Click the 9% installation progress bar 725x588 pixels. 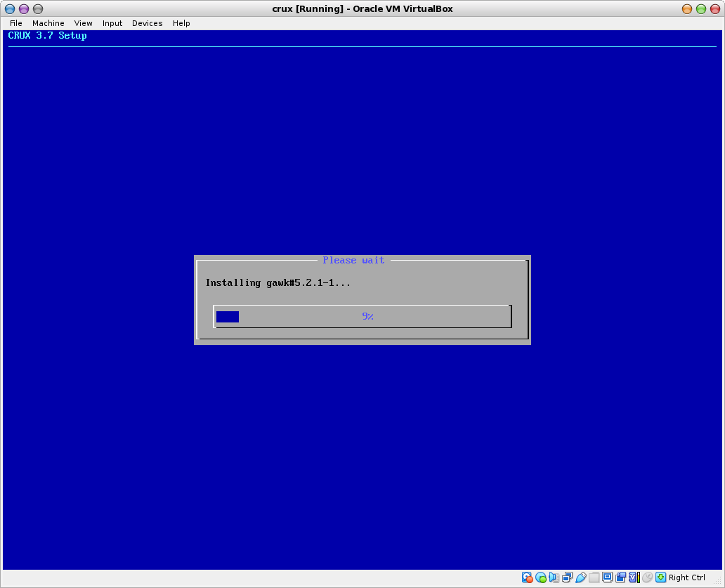click(x=362, y=317)
